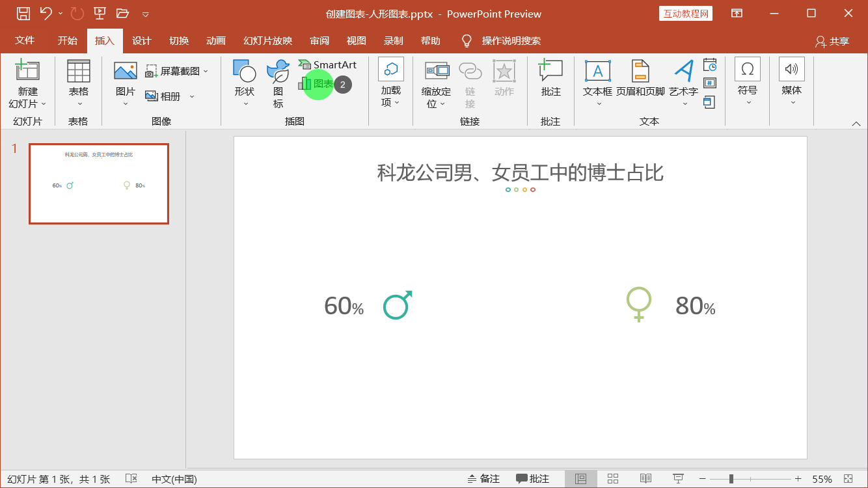Open the 艺术字 WordArt gallery

click(683, 84)
